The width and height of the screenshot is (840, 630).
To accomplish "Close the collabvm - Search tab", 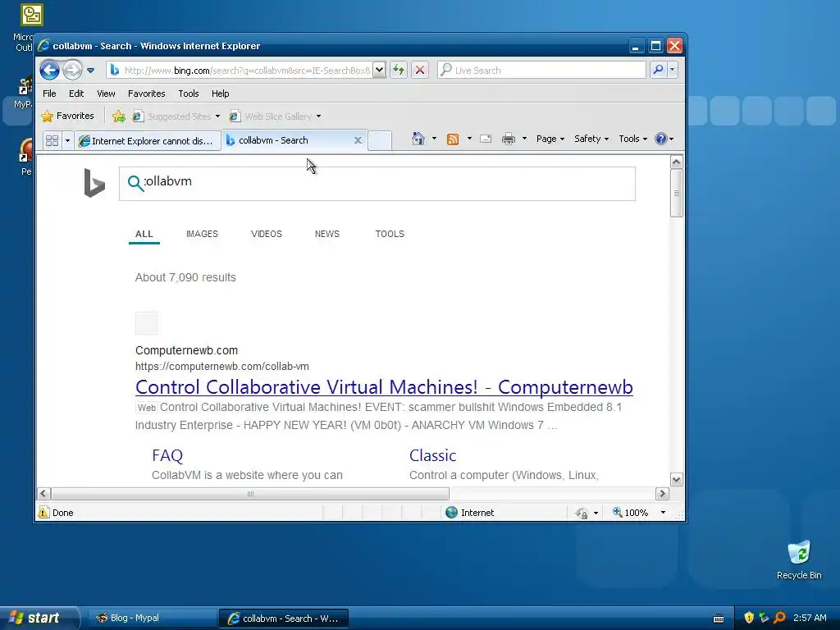I will point(358,140).
